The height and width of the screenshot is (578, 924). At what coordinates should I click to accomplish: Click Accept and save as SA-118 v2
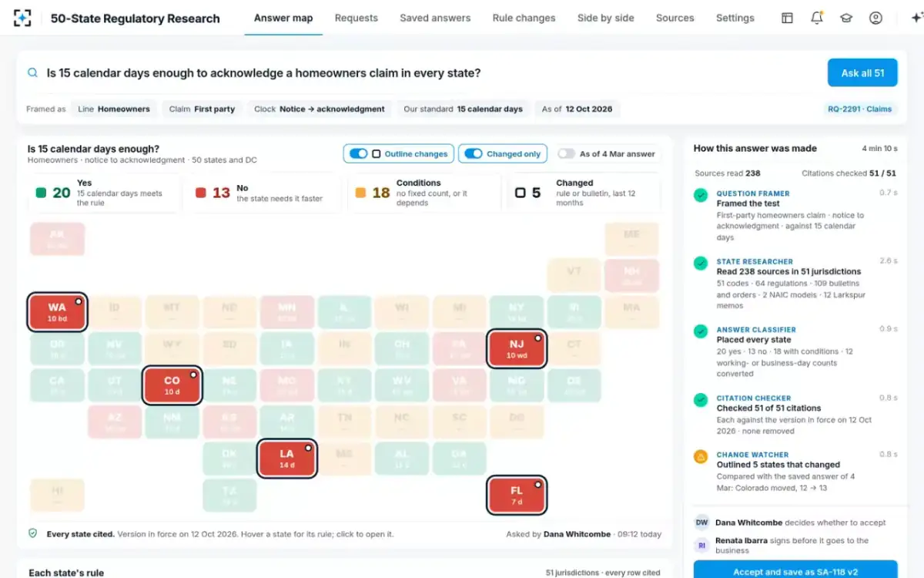(795, 571)
